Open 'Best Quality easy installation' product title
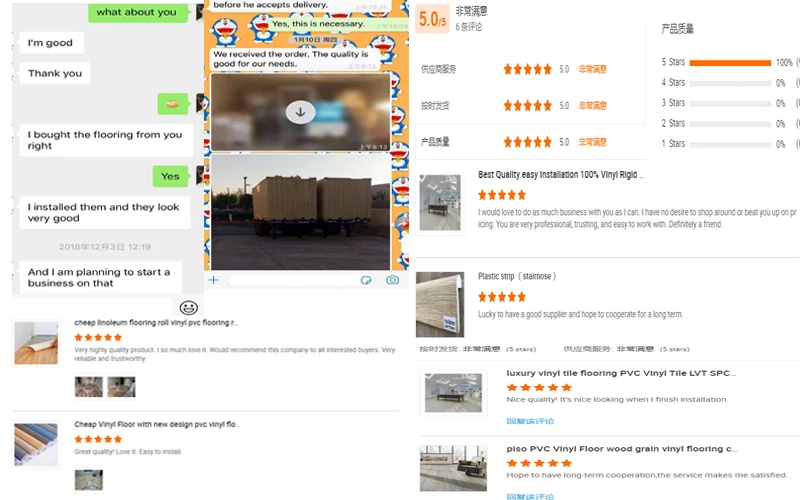The image size is (800, 500). point(561,174)
